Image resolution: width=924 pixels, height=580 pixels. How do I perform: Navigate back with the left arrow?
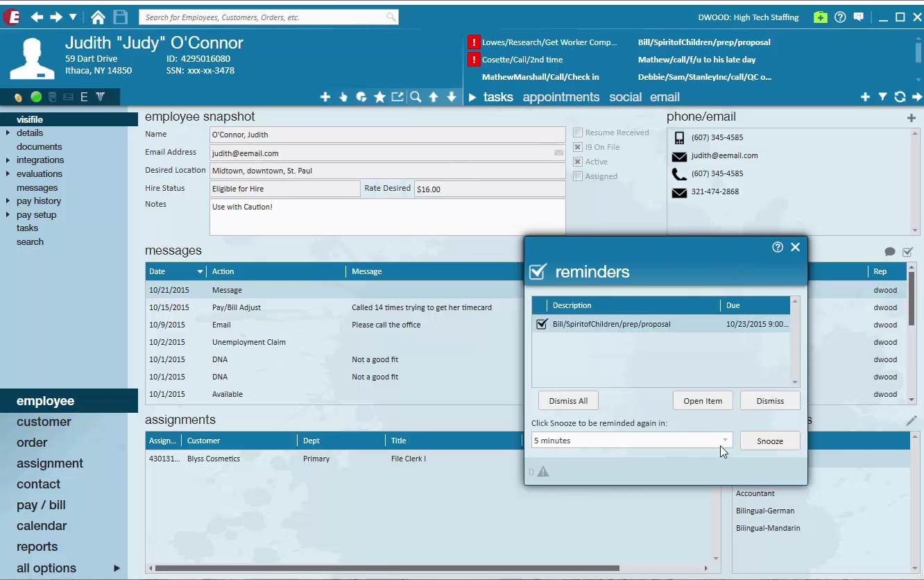pos(37,17)
